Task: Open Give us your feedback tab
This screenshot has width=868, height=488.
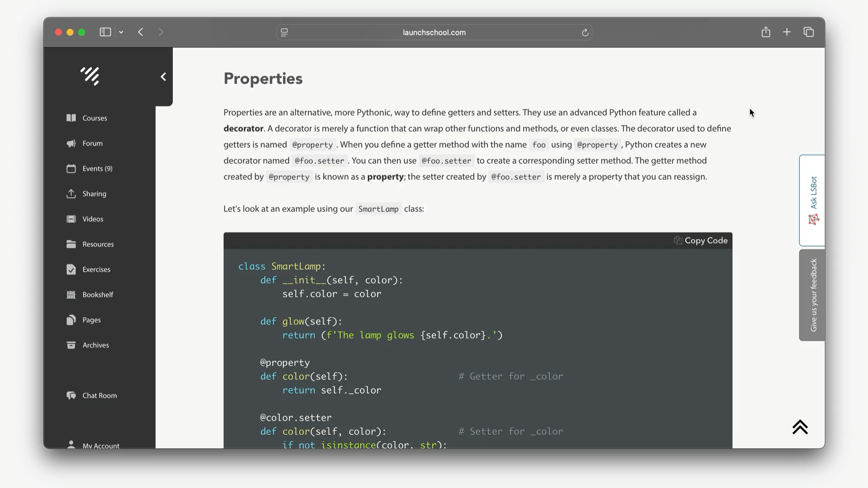Action: tap(812, 295)
